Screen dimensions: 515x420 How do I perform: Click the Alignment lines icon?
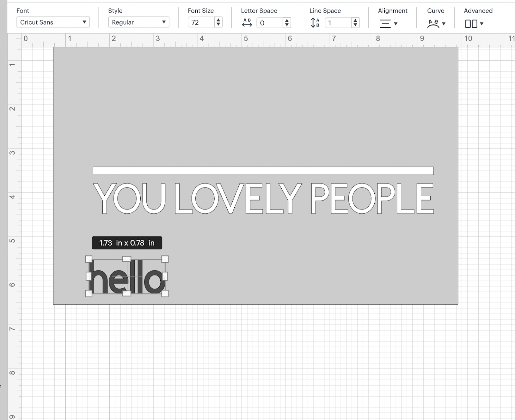[x=385, y=23]
